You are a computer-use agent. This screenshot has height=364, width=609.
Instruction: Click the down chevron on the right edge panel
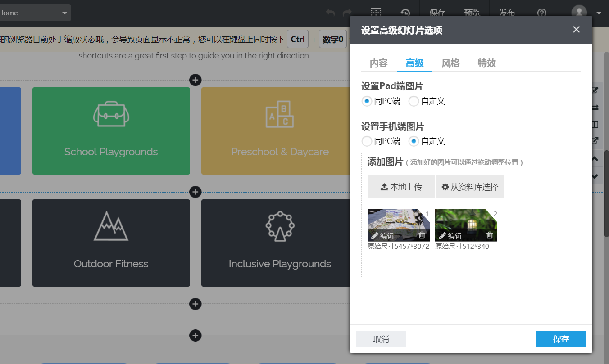pos(595,176)
